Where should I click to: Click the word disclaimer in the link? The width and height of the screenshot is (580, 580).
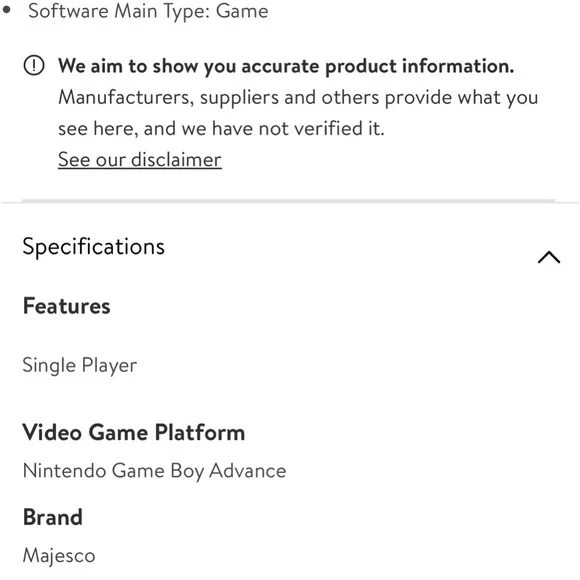point(176,160)
